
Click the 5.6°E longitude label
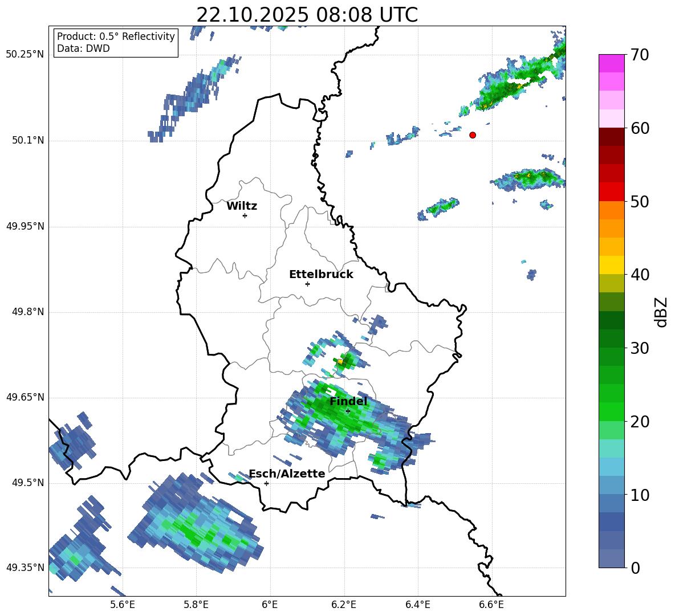pyautogui.click(x=122, y=605)
